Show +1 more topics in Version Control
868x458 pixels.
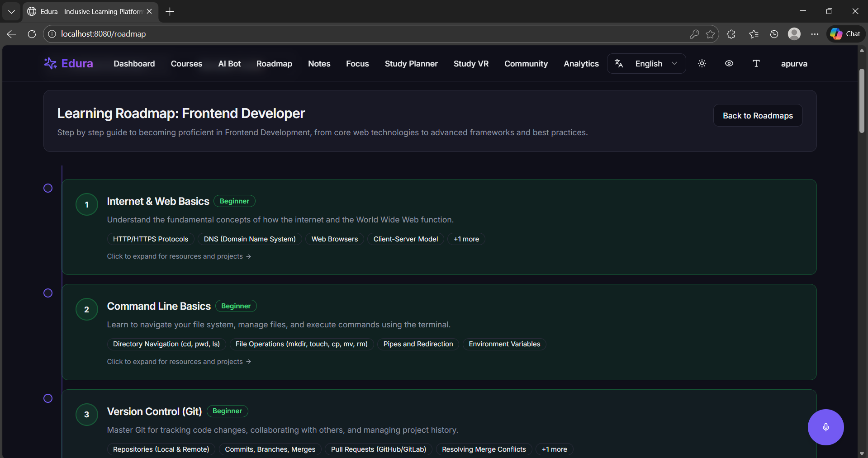click(555, 449)
